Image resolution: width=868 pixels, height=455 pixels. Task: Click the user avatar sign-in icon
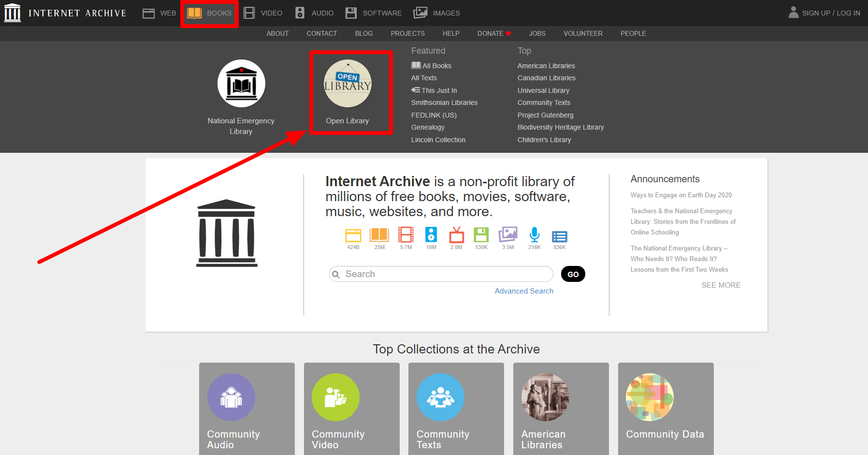pyautogui.click(x=794, y=12)
